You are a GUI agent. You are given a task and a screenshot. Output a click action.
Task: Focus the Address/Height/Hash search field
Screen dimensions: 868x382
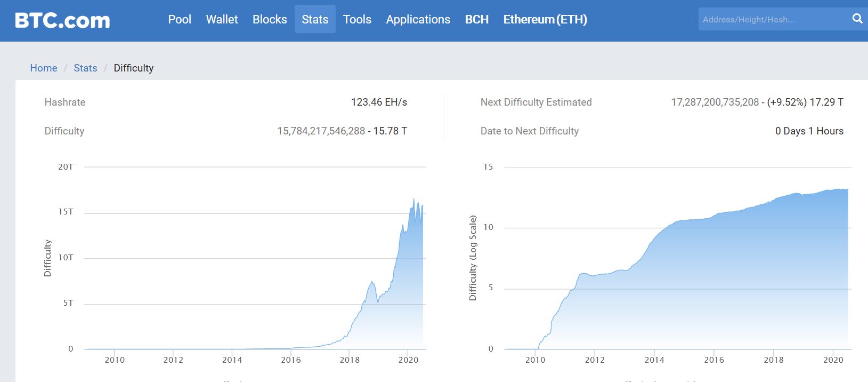[773, 19]
